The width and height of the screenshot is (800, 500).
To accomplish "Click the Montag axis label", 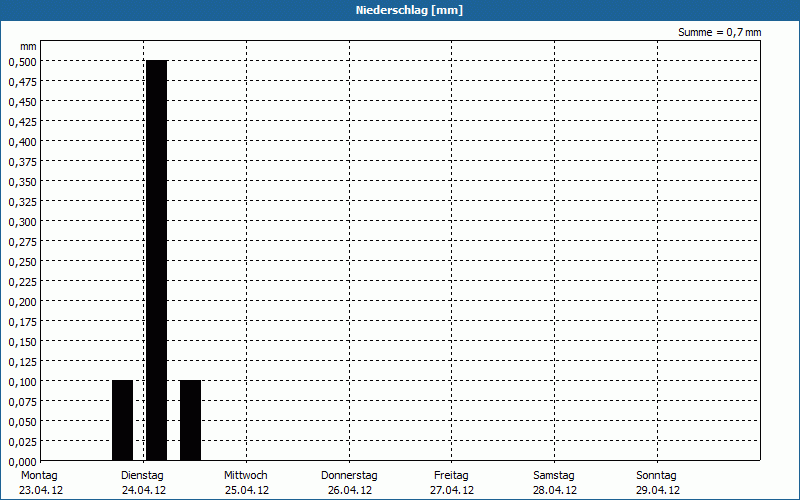I will 39,475.
